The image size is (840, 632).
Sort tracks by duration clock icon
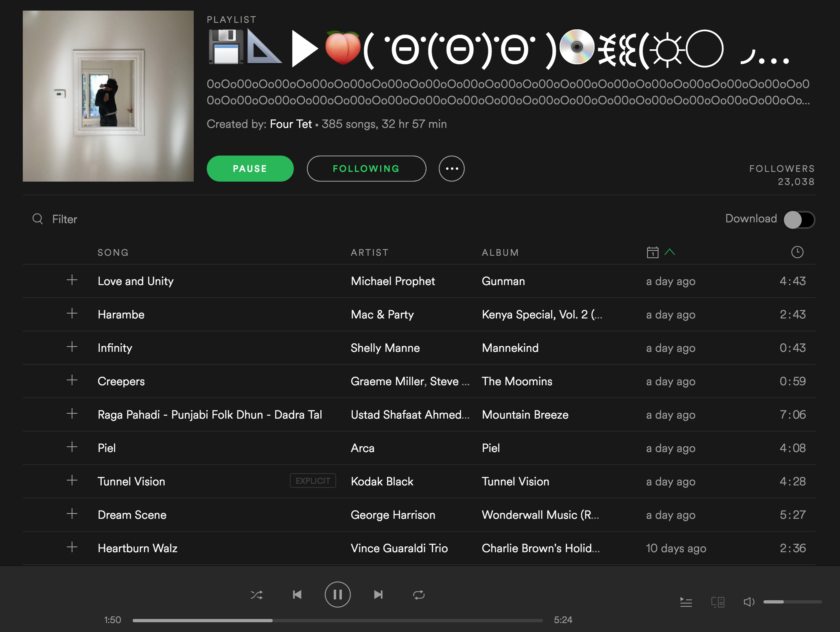point(797,252)
